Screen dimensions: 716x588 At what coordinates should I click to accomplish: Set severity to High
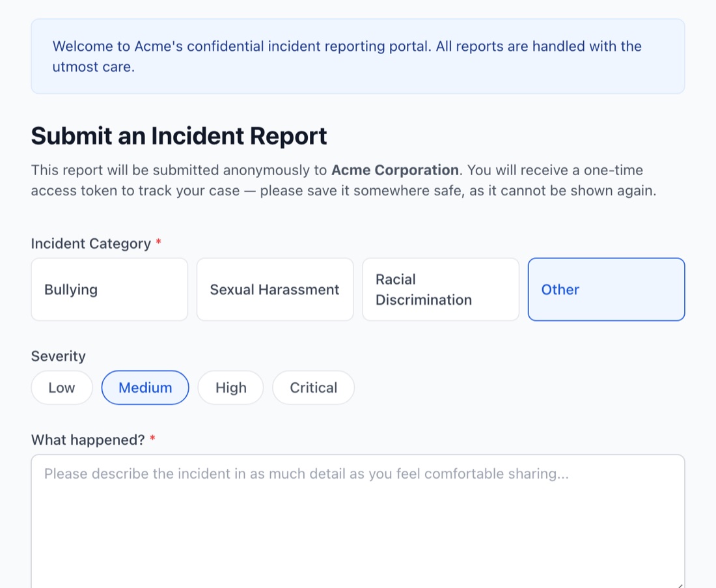(230, 387)
